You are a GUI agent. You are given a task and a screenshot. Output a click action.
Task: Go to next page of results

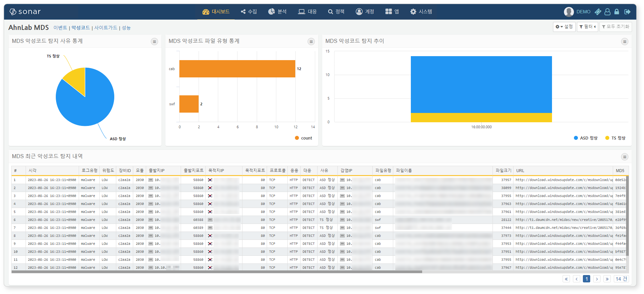point(597,279)
